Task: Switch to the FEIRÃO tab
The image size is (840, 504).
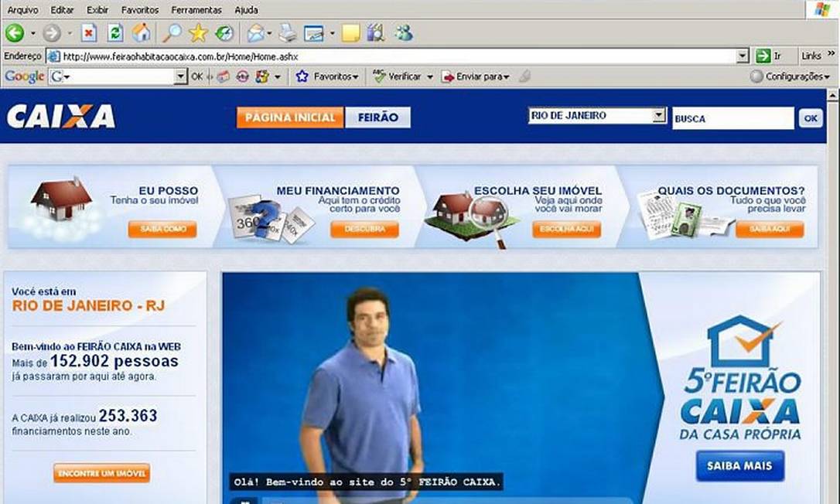Action: (x=377, y=117)
